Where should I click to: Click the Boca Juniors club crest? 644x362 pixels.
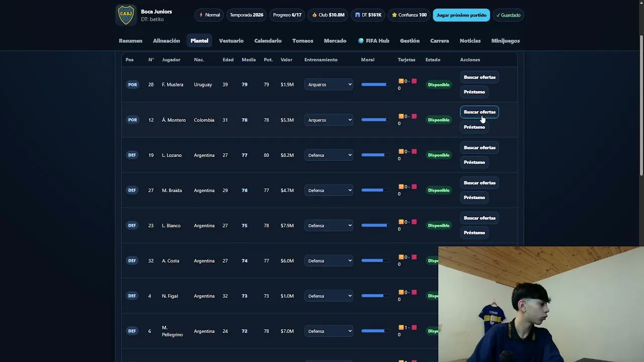click(126, 15)
